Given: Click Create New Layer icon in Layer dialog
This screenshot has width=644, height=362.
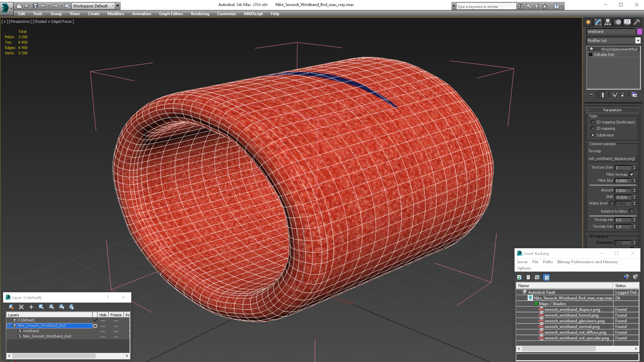Looking at the screenshot, I should (x=11, y=307).
